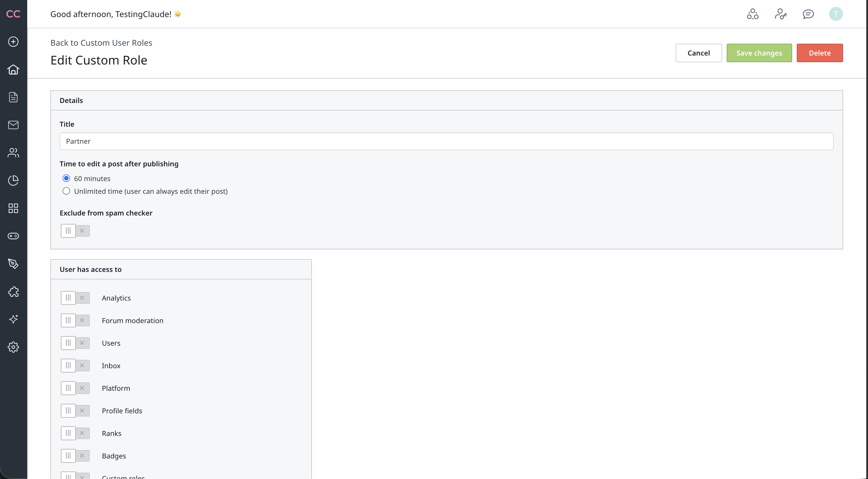The height and width of the screenshot is (479, 868).
Task: Click the Badges label text
Action: [x=114, y=456]
